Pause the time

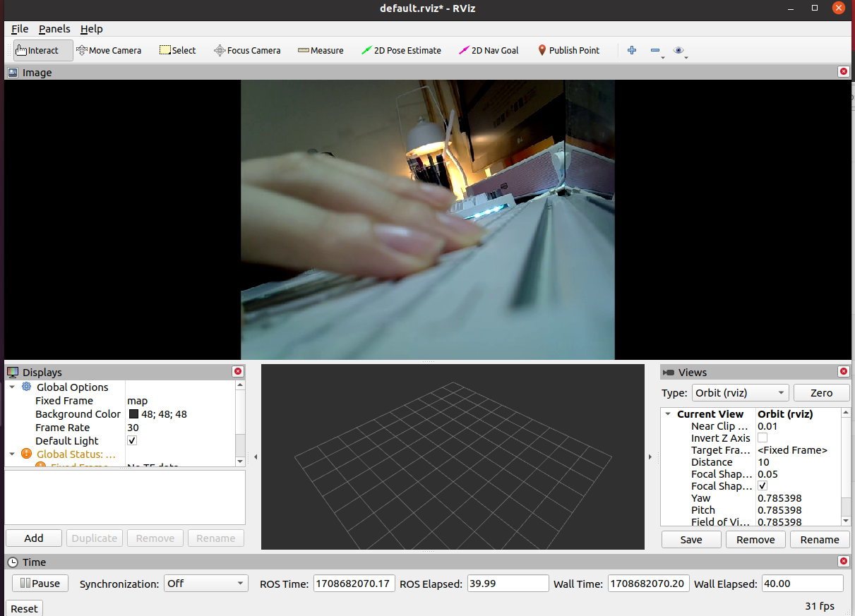point(40,584)
